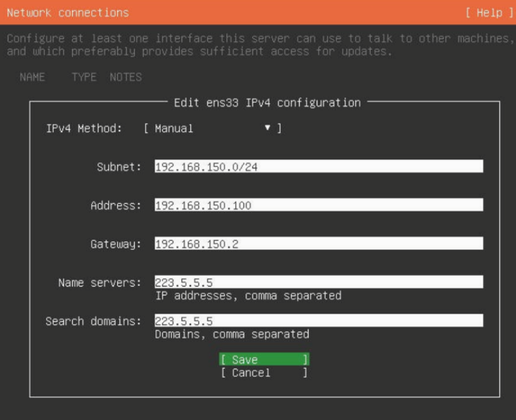Click the Search domains input field
This screenshot has width=516, height=420.
click(319, 321)
